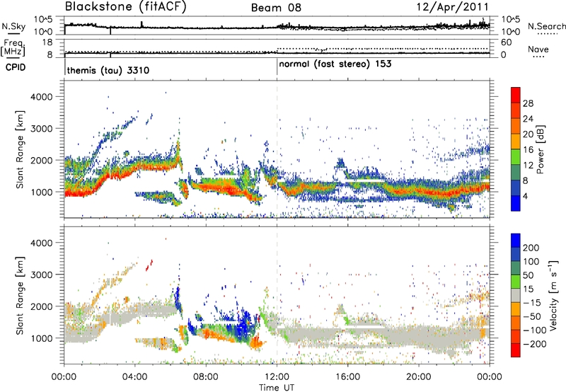Image resolution: width=566 pixels, height=392 pixels.
Task: Click the "Nave" legend label
Action: click(x=538, y=49)
